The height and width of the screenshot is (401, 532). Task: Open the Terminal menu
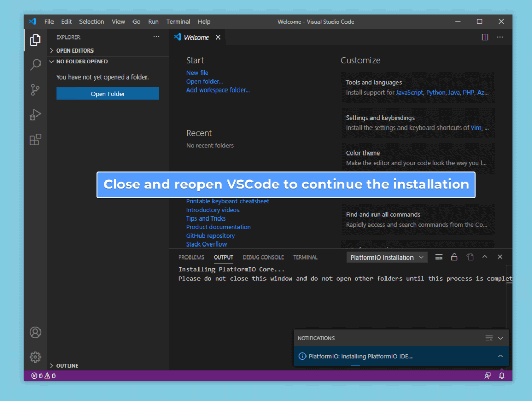[178, 22]
